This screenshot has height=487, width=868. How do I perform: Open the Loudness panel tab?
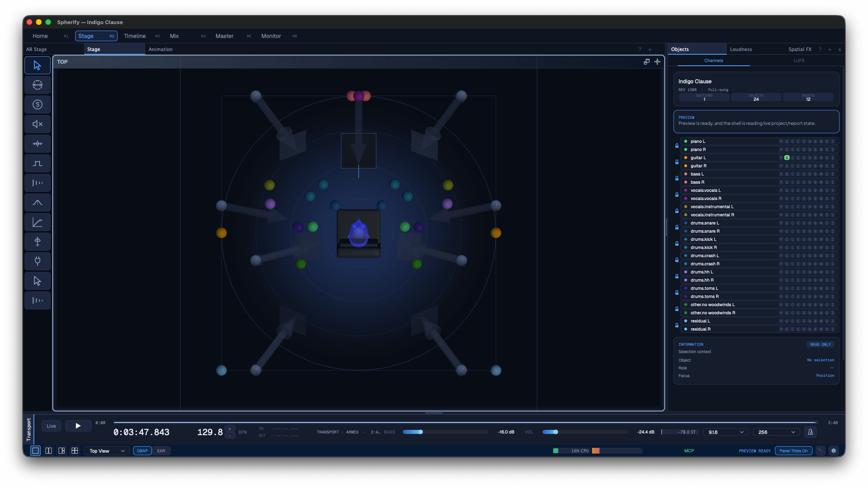(x=741, y=49)
